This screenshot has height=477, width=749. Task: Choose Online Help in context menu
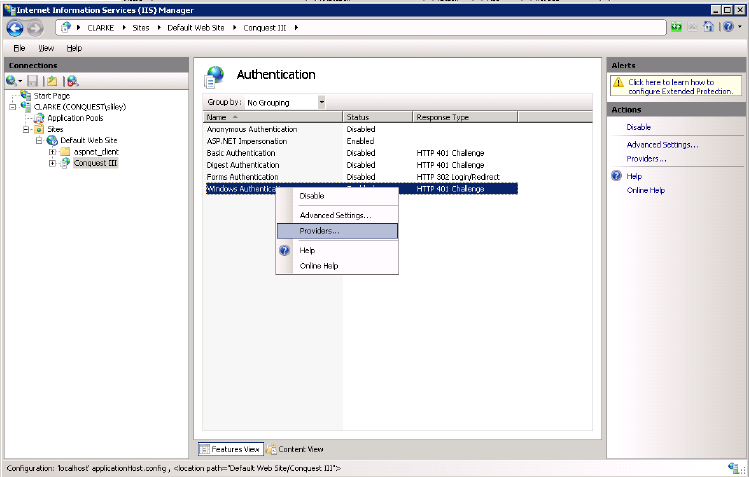coord(337,266)
